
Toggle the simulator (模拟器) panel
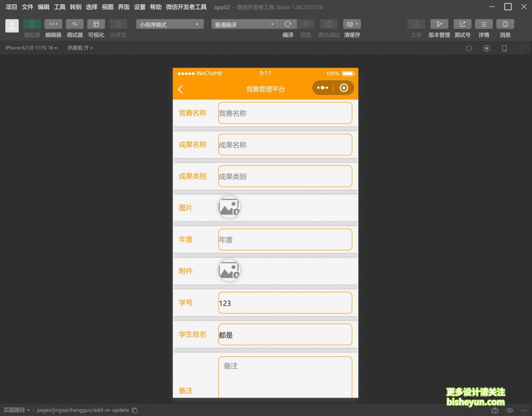[32, 24]
